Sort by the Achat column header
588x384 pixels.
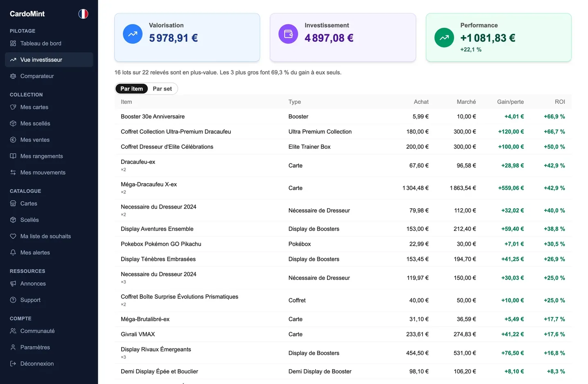coord(421,102)
